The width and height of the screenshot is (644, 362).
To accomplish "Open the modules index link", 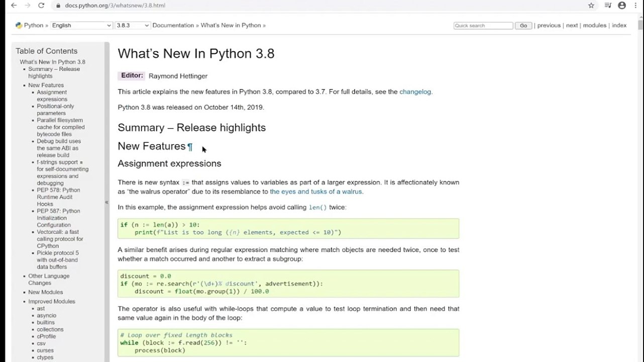I will tap(595, 25).
